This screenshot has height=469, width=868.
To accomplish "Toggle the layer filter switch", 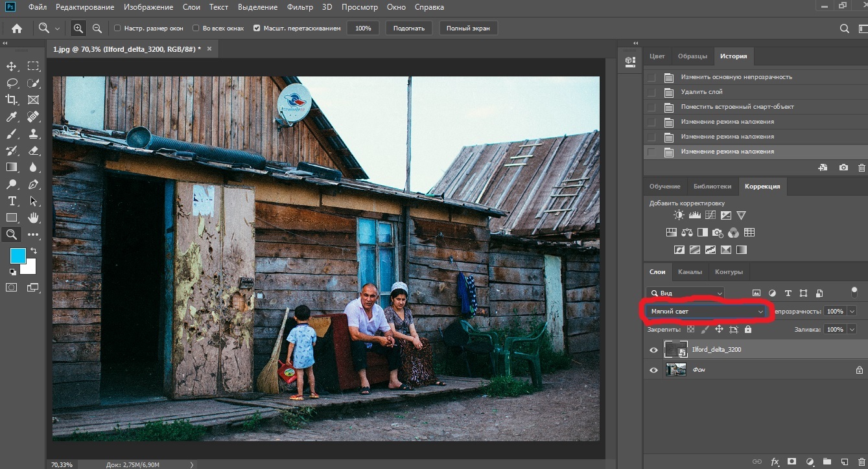I will [854, 292].
